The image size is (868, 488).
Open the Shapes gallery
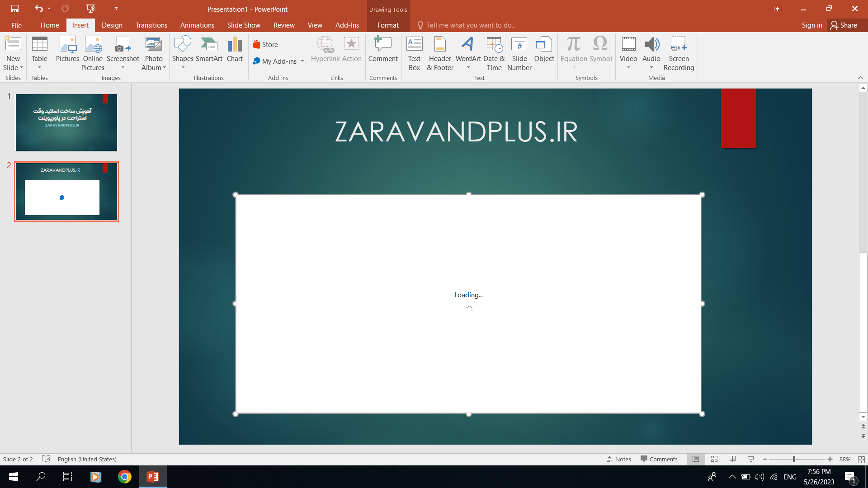[183, 53]
